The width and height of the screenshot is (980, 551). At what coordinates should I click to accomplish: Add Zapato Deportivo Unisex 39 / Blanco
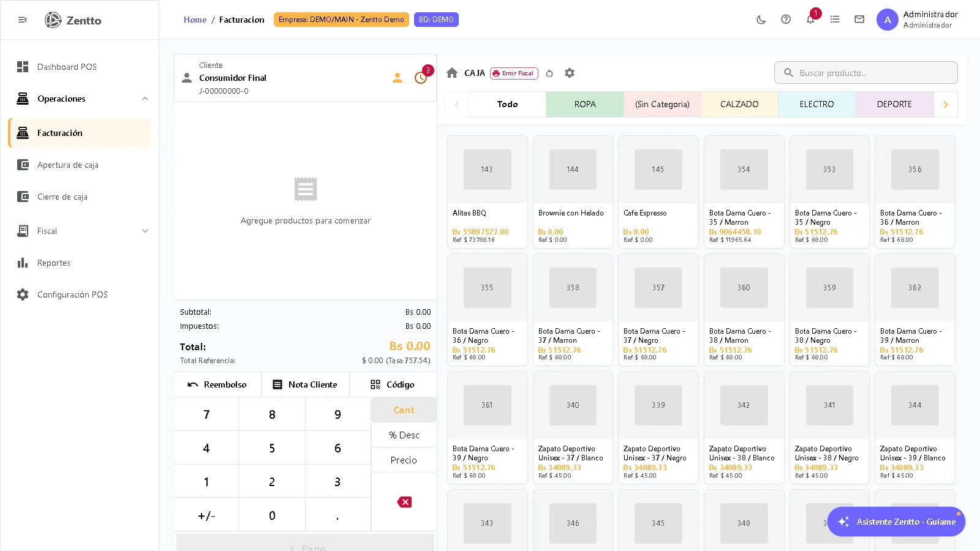pos(915,427)
